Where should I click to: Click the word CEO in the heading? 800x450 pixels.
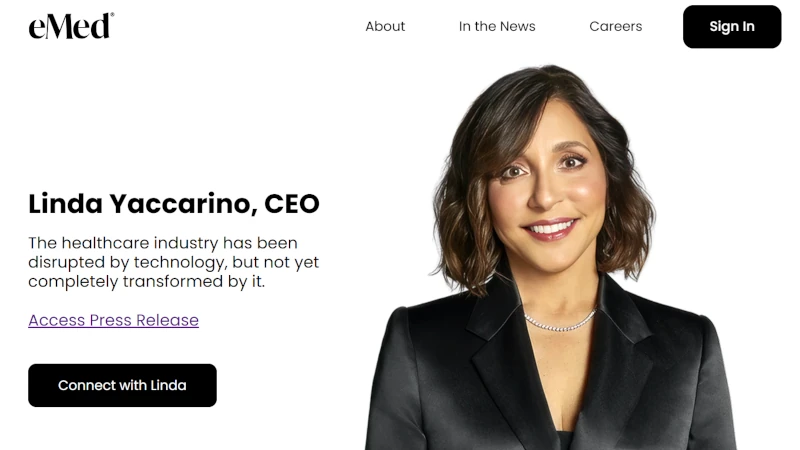point(292,204)
